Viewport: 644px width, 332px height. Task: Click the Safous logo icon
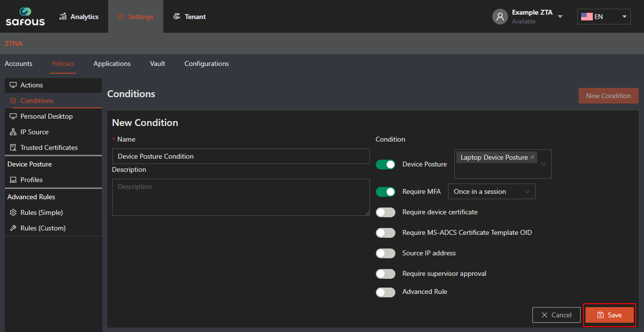[25, 12]
